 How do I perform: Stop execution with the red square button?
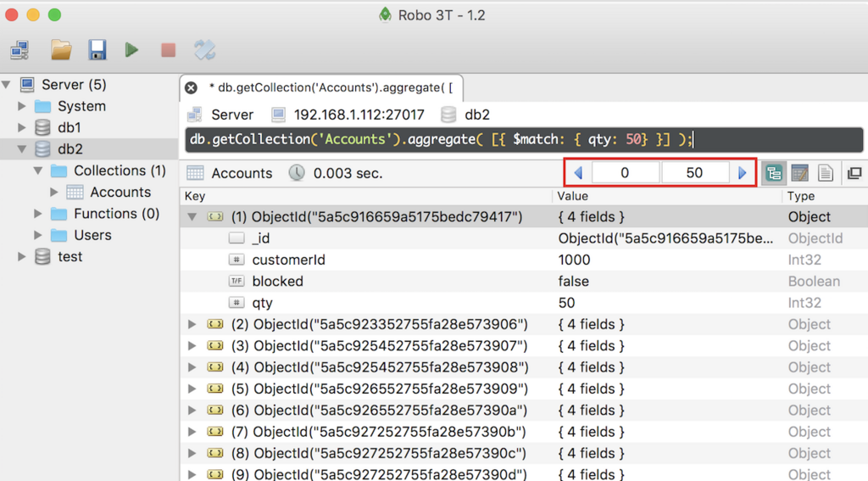[169, 50]
